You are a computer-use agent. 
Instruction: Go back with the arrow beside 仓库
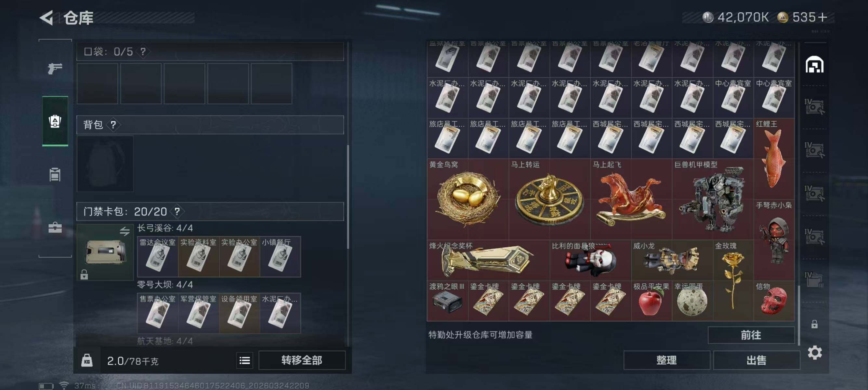pos(46,18)
